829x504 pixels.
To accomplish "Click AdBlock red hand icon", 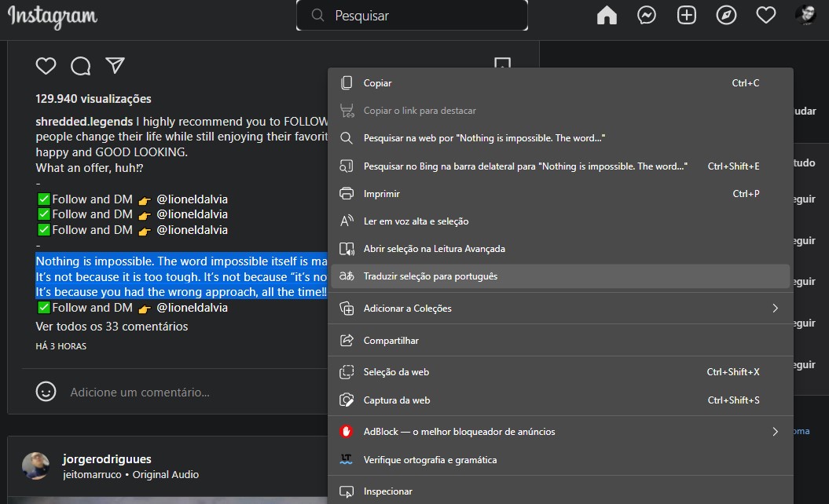I will pyautogui.click(x=347, y=432).
